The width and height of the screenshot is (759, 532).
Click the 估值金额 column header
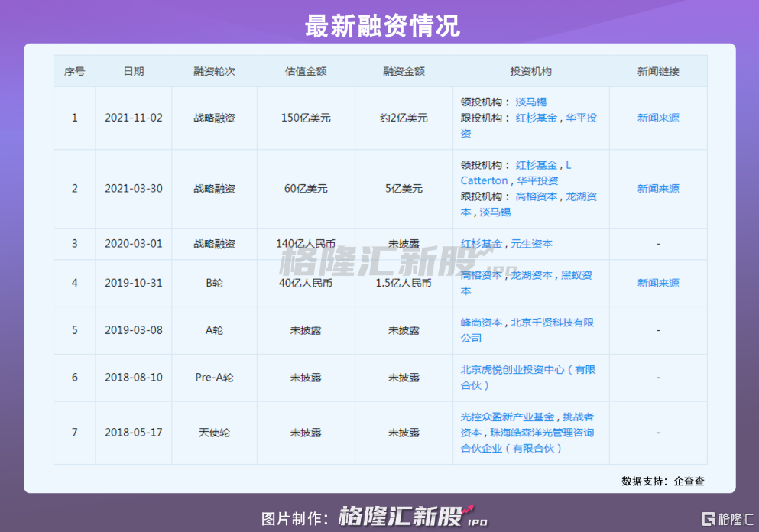click(x=306, y=71)
